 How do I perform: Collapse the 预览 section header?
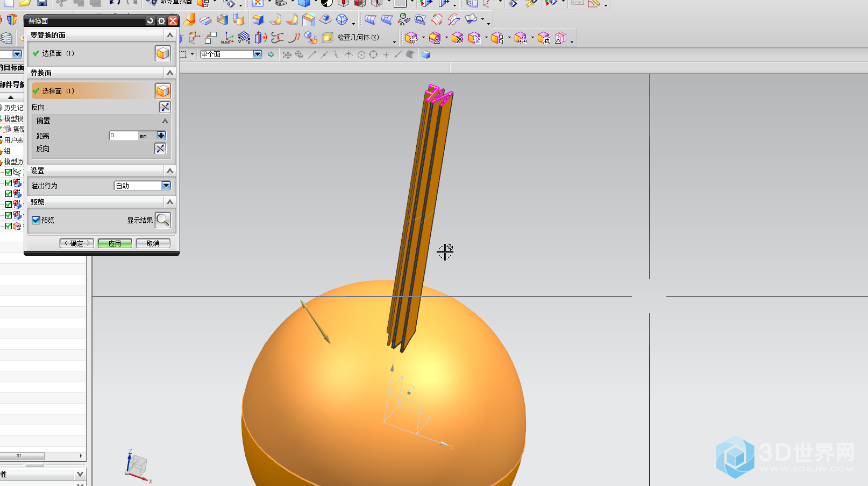point(170,202)
